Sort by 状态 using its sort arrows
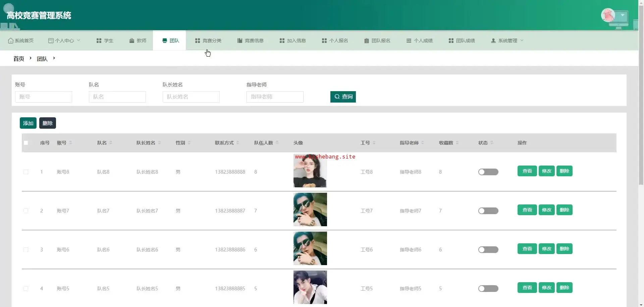Viewport: 644px width, 307px height. point(492,143)
